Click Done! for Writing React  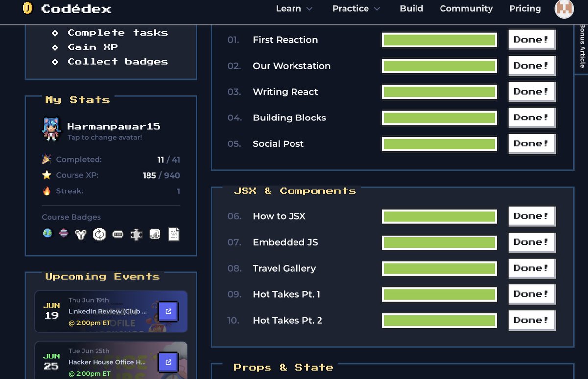[532, 92]
